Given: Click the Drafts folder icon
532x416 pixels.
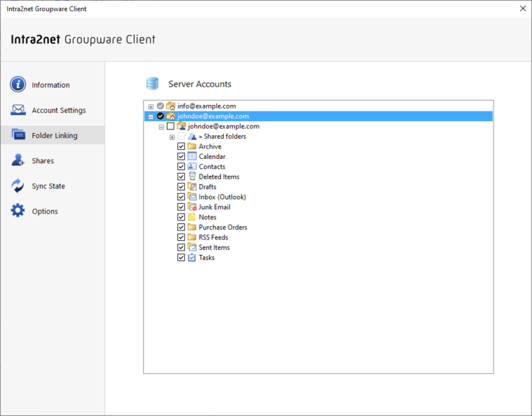Looking at the screenshot, I should 192,186.
